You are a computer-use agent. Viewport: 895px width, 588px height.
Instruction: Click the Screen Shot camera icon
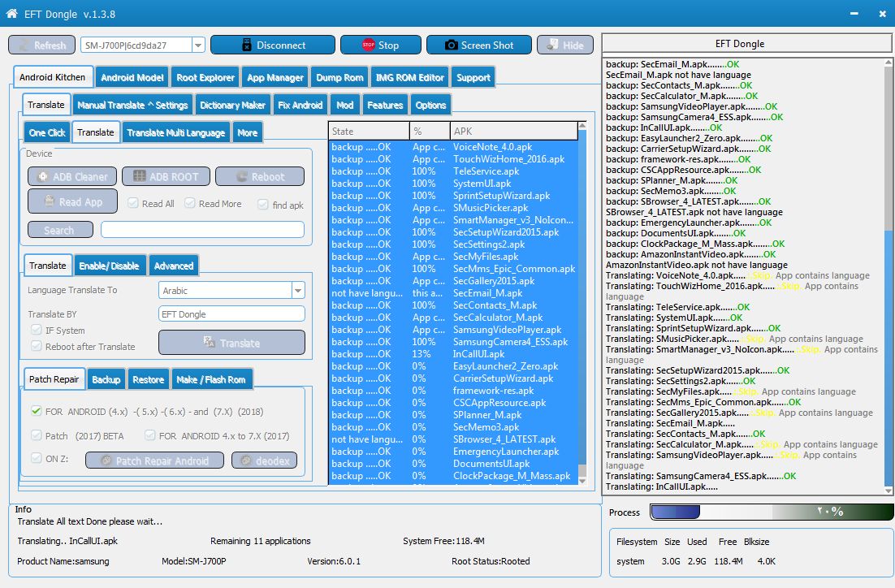tap(451, 45)
